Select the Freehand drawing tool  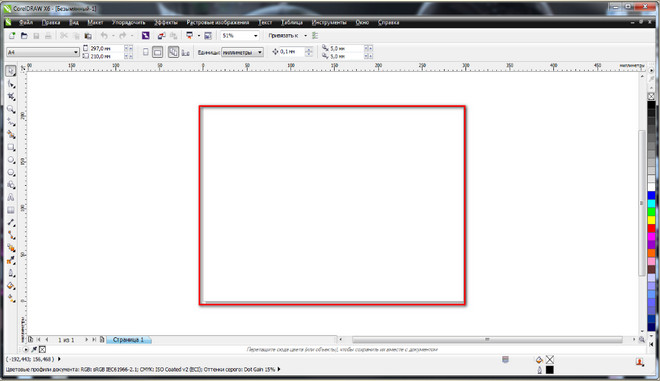pos(11,123)
